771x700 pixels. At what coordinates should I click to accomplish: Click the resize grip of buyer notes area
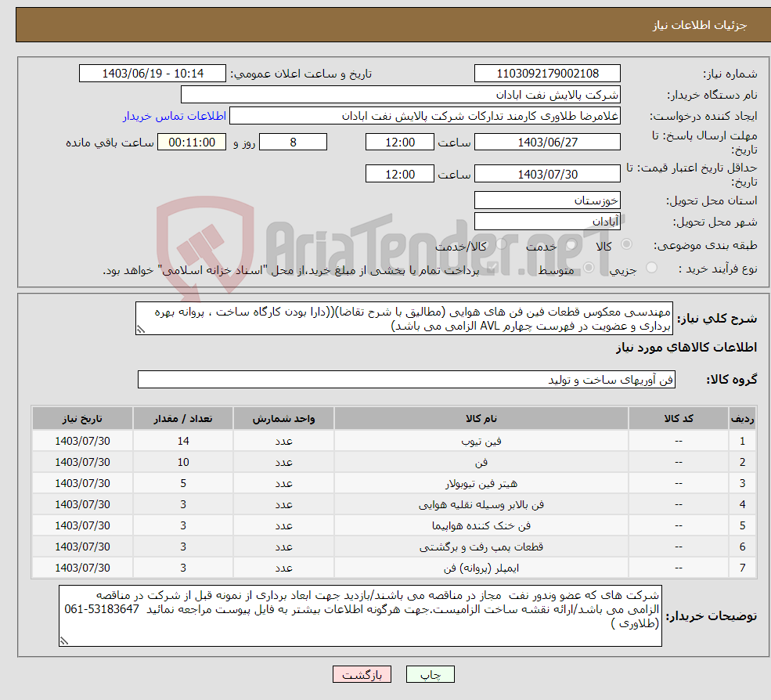[64, 641]
